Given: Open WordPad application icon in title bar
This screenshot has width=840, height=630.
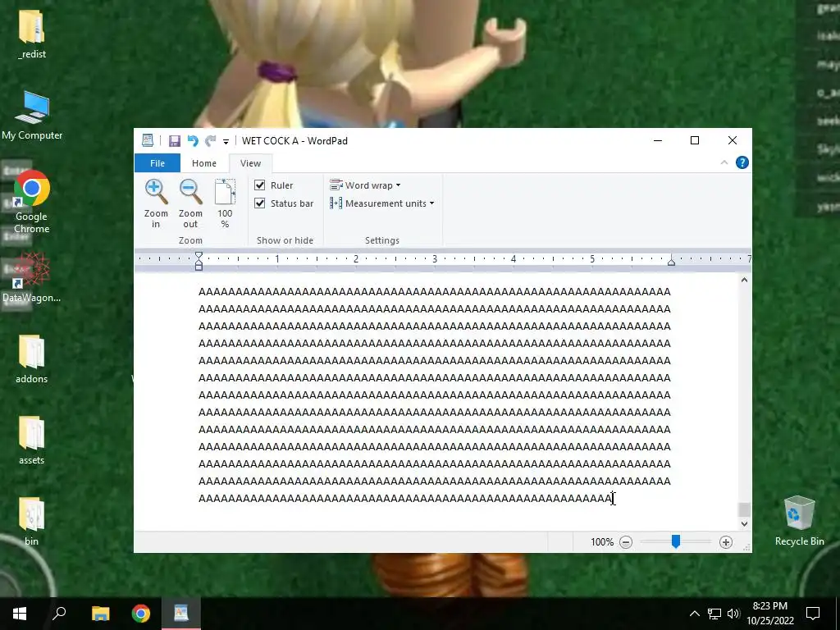Looking at the screenshot, I should [148, 140].
